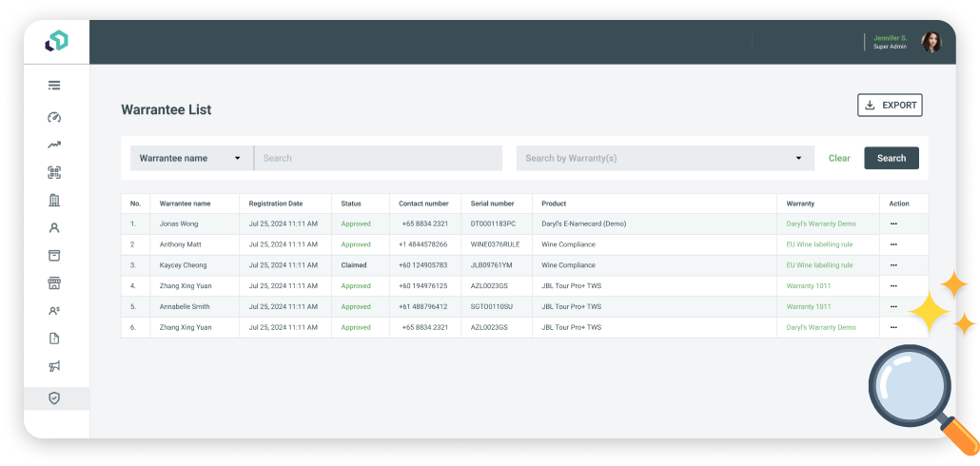Click the EXPORT button
This screenshot has width=980, height=466.
[890, 105]
